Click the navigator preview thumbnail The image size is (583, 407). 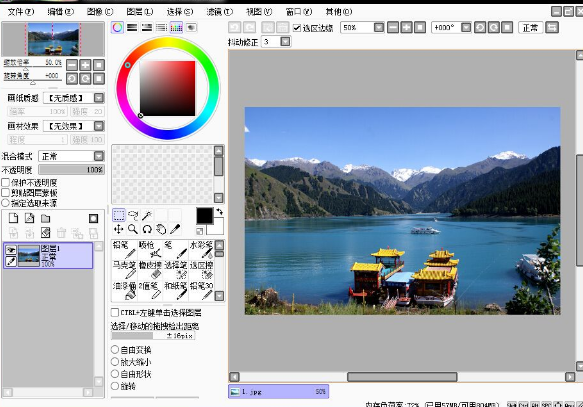(x=53, y=39)
